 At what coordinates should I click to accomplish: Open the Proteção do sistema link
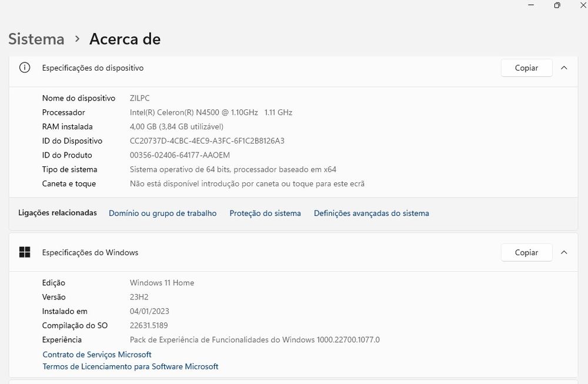[x=265, y=213]
